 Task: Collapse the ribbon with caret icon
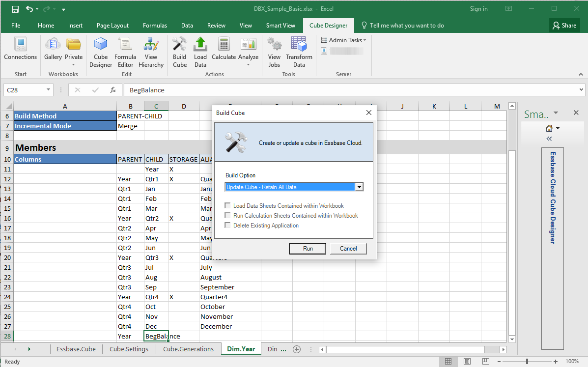point(581,74)
